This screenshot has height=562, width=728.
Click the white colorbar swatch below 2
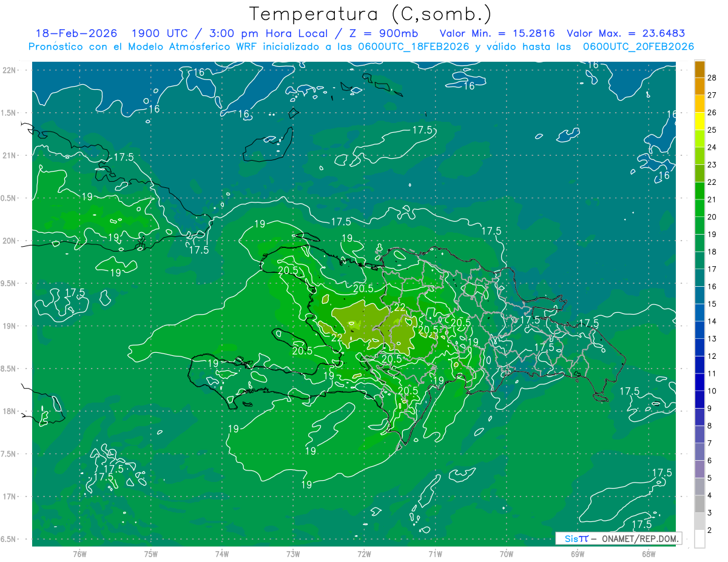[699, 539]
